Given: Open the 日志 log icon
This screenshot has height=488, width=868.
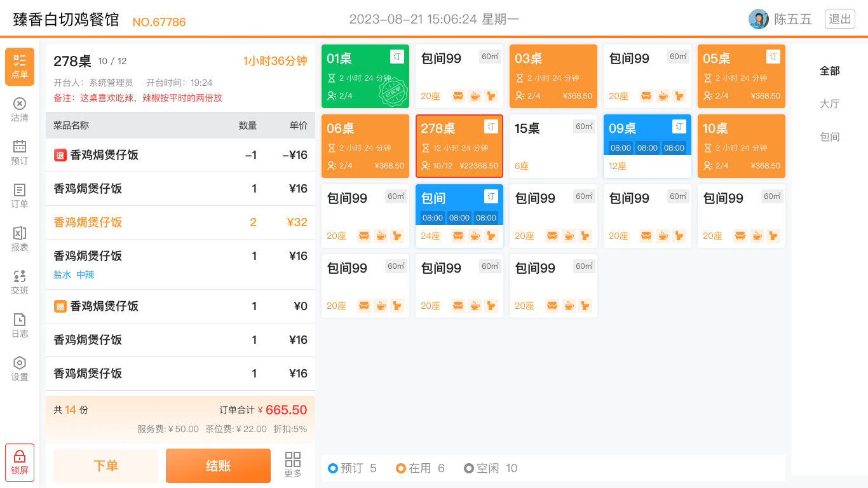Looking at the screenshot, I should tap(20, 320).
